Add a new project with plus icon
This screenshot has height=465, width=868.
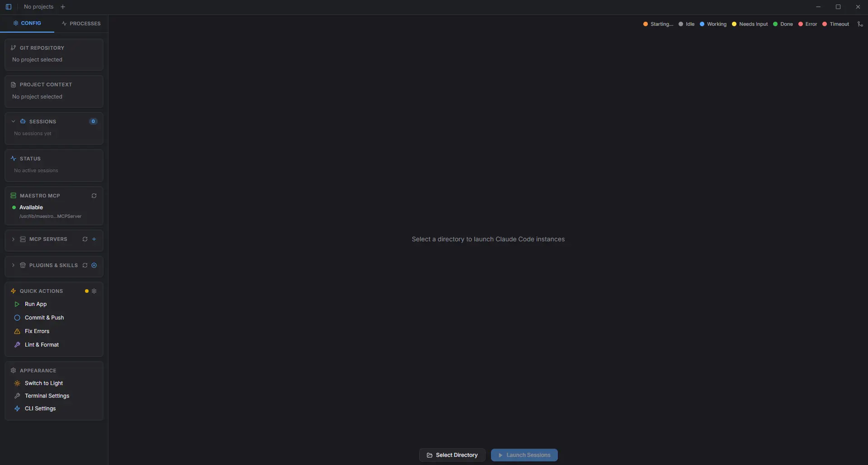[x=63, y=7]
